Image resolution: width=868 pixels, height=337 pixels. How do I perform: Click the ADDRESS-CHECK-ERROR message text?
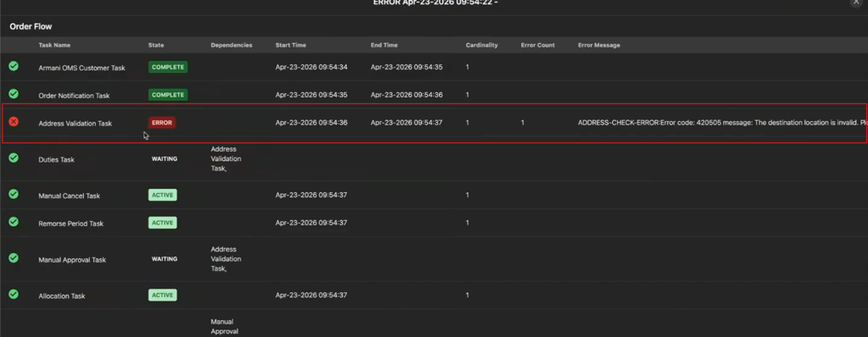(x=722, y=123)
